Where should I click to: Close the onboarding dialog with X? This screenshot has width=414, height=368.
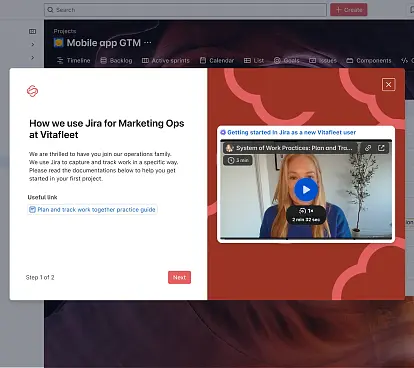[388, 85]
